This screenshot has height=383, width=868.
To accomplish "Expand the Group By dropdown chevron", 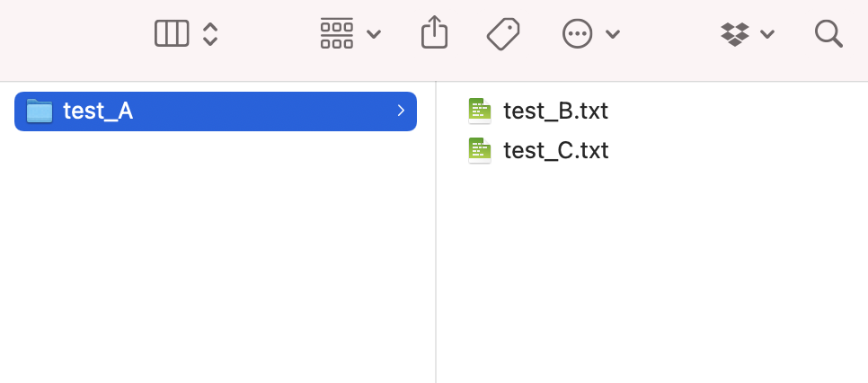I will tap(374, 34).
